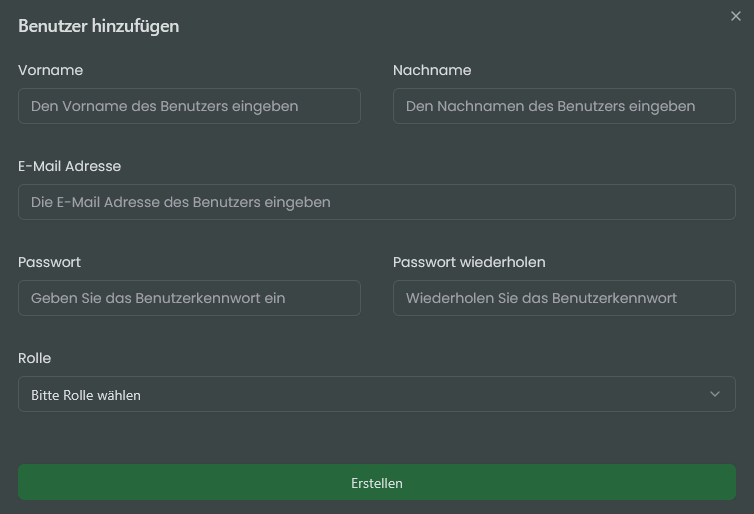Focus the Vorname input field
This screenshot has height=514, width=754.
[189, 106]
